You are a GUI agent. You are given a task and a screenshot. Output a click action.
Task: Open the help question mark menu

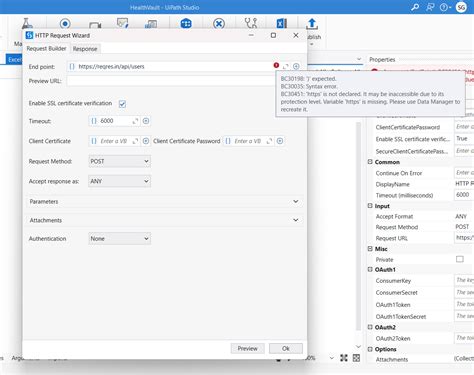tap(445, 7)
